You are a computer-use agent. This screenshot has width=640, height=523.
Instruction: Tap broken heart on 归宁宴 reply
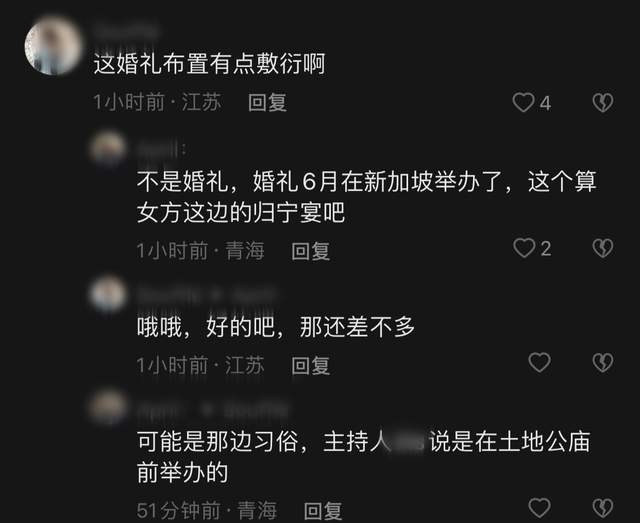[602, 248]
